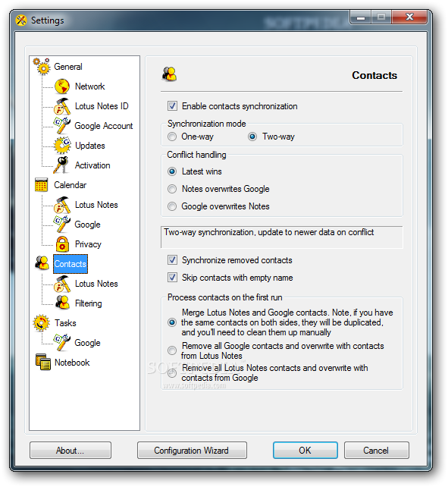This screenshot has width=448, height=487.
Task: Select Lotus Notes under Contacts
Action: pos(96,284)
